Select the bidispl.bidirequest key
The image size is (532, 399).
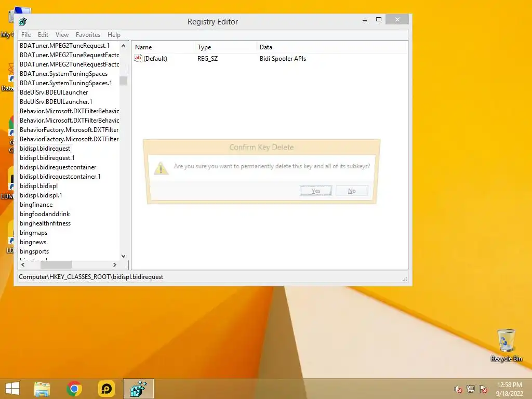tap(45, 149)
